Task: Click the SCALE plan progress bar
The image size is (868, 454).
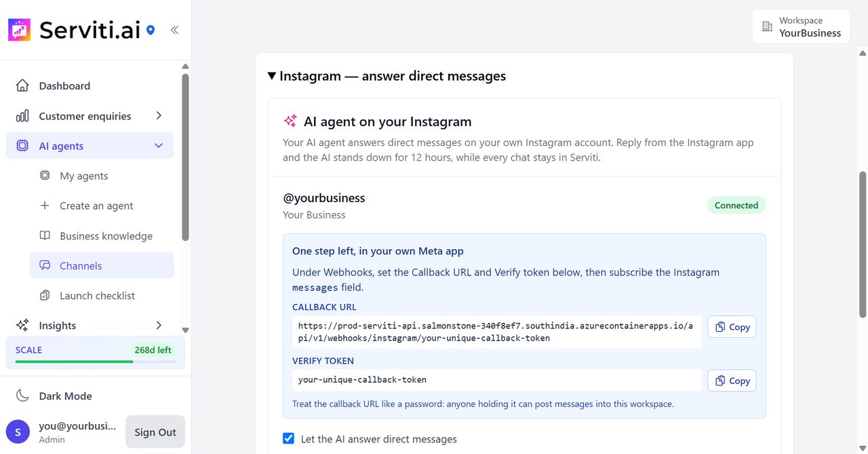Action: pyautogui.click(x=95, y=362)
